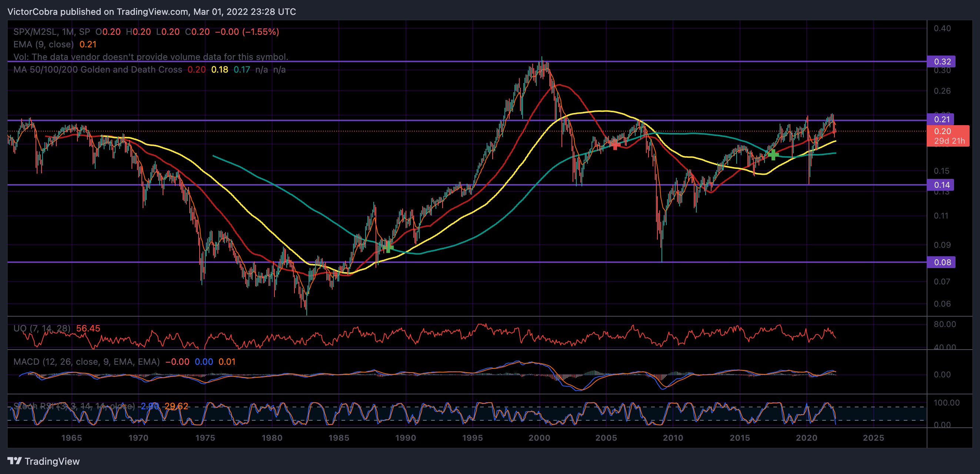Click the 1970 label on time axis
980x474 pixels.
click(139, 437)
